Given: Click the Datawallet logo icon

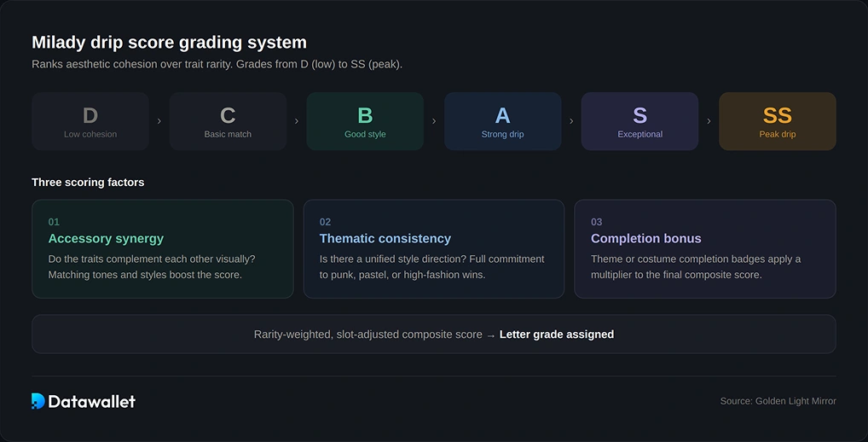Looking at the screenshot, I should [x=38, y=401].
